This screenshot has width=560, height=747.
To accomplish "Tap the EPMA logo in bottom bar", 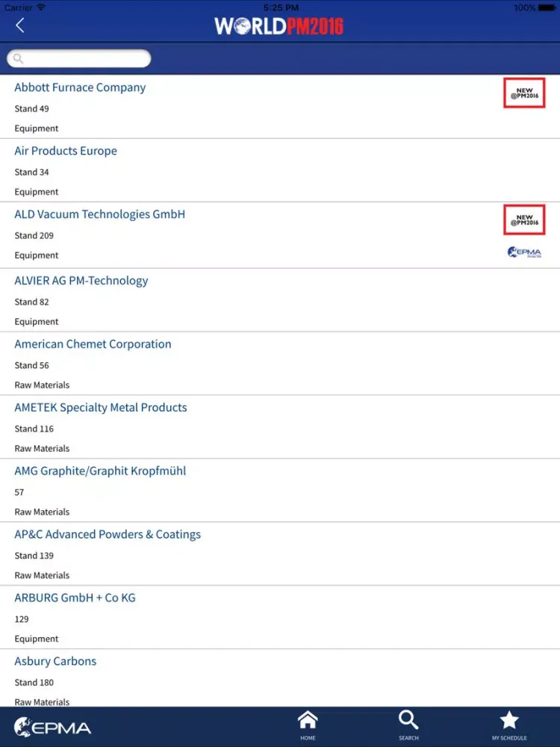I will [52, 727].
